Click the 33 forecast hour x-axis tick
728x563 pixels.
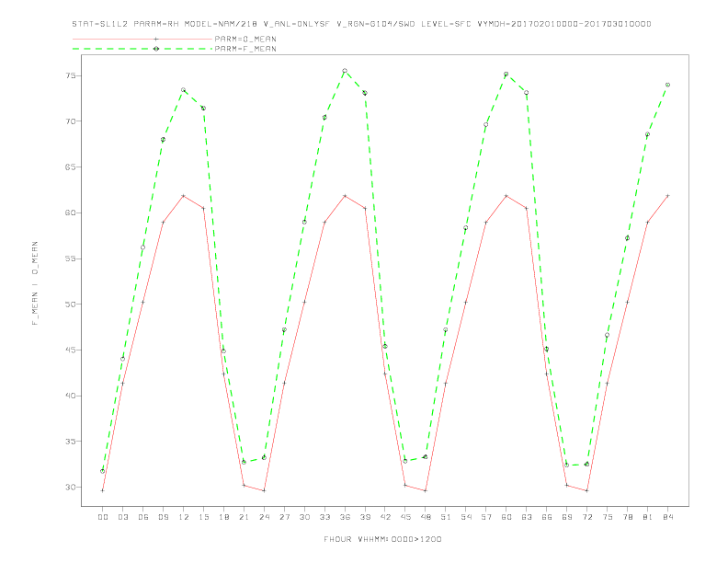point(324,517)
